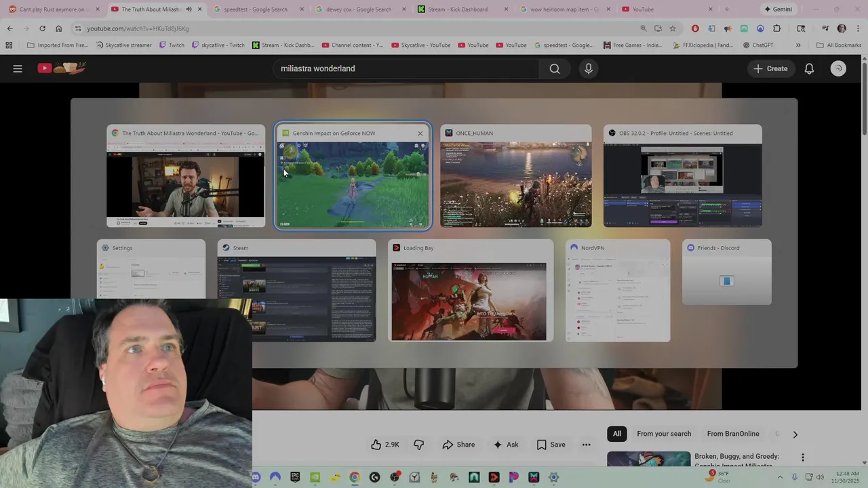Open Discord from the taskbar

[x=256, y=477]
